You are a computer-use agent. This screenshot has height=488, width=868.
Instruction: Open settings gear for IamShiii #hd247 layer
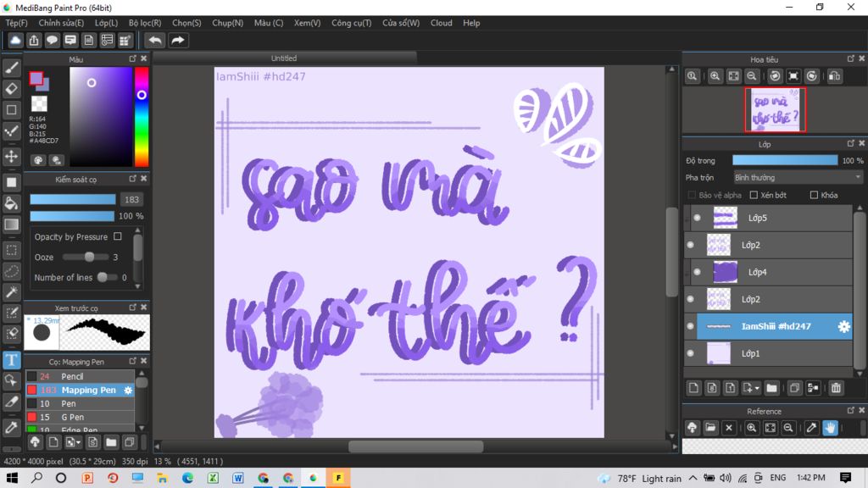pyautogui.click(x=843, y=326)
